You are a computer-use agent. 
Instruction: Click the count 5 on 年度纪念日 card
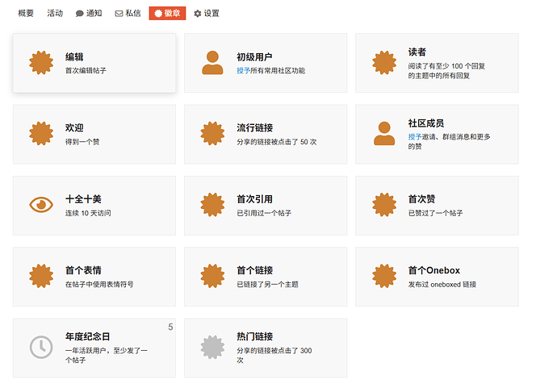pyautogui.click(x=170, y=327)
